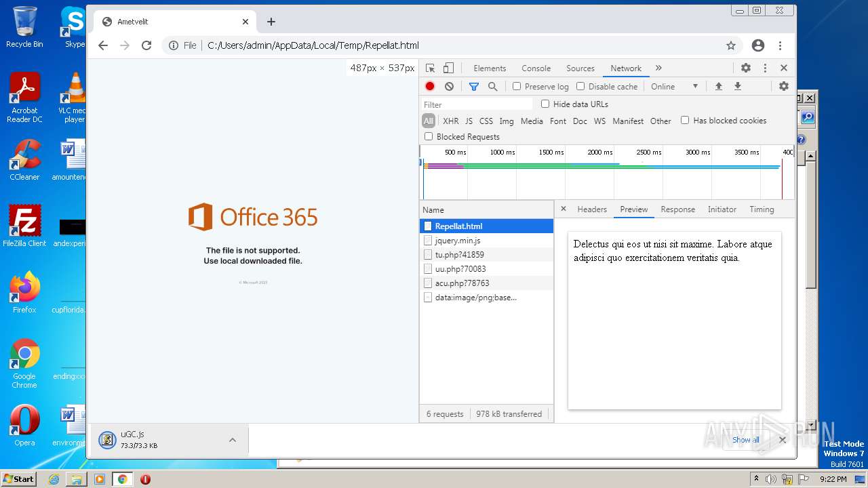868x488 pixels.
Task: Open the Chrome three-dot menu
Action: (x=781, y=45)
